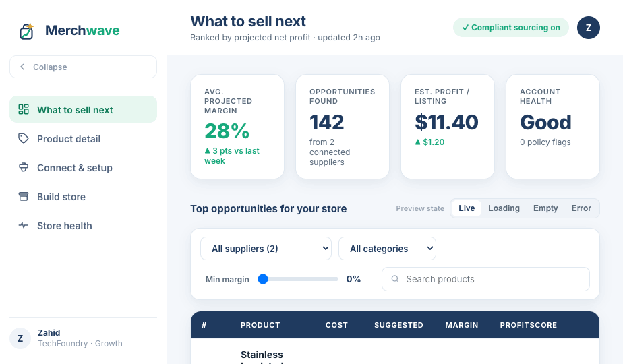Switch preview state to Error
The width and height of the screenshot is (623, 364).
(x=581, y=208)
